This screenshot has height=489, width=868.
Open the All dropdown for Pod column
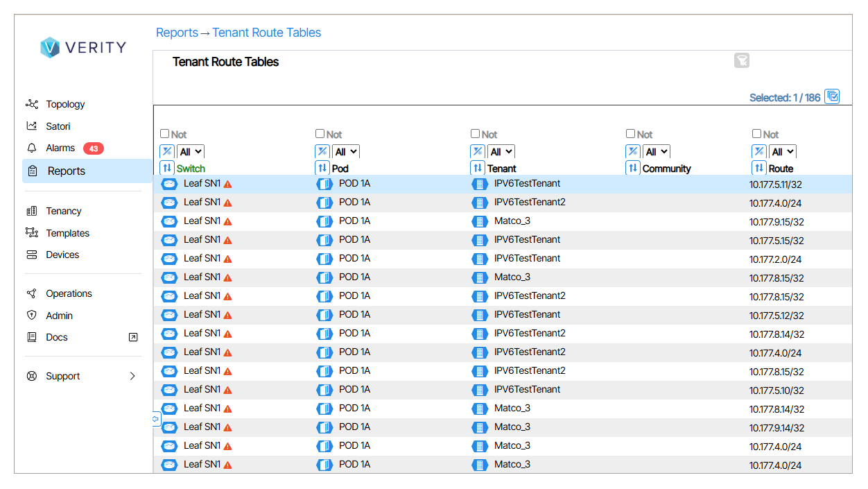click(346, 151)
